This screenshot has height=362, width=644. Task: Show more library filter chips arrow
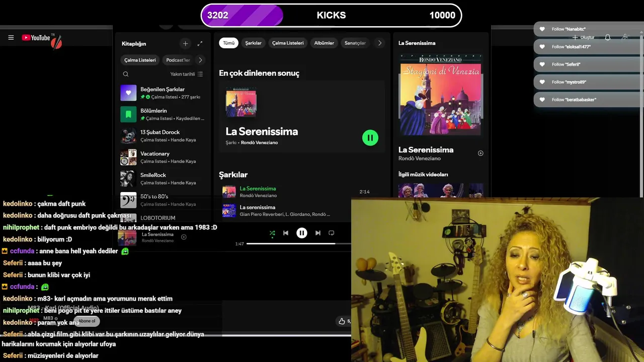(x=200, y=60)
